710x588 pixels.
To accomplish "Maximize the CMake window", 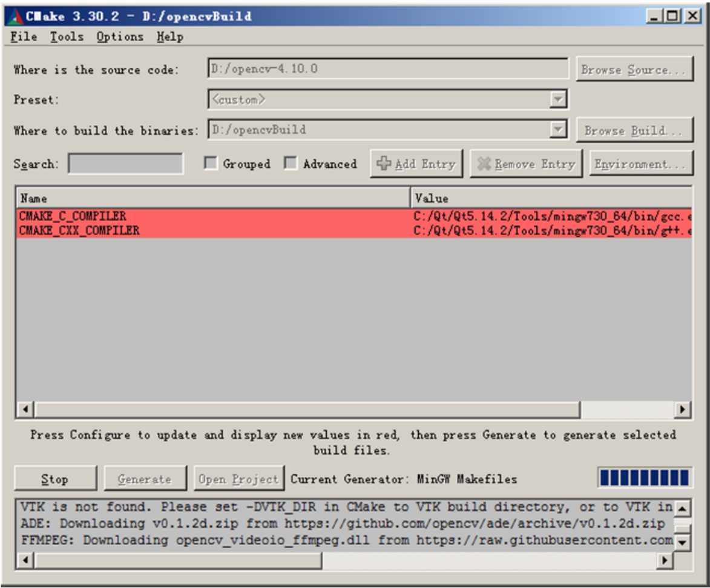I will [x=673, y=16].
